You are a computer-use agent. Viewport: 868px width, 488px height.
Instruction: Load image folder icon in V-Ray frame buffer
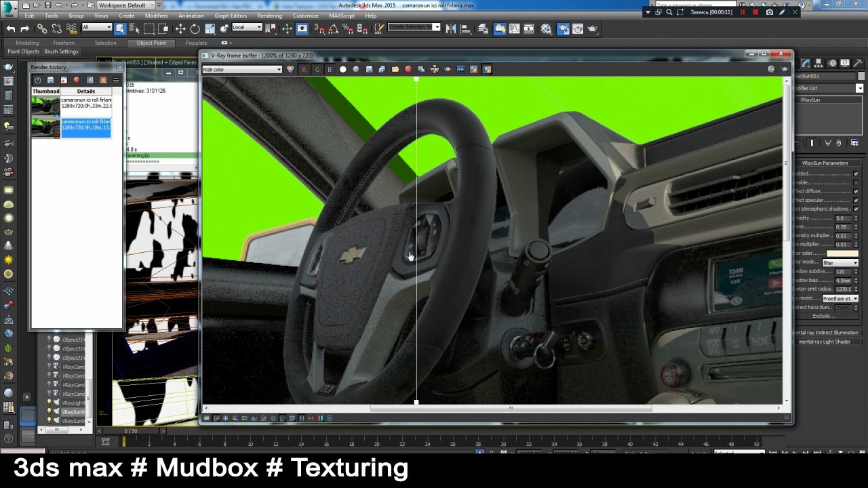tap(395, 69)
